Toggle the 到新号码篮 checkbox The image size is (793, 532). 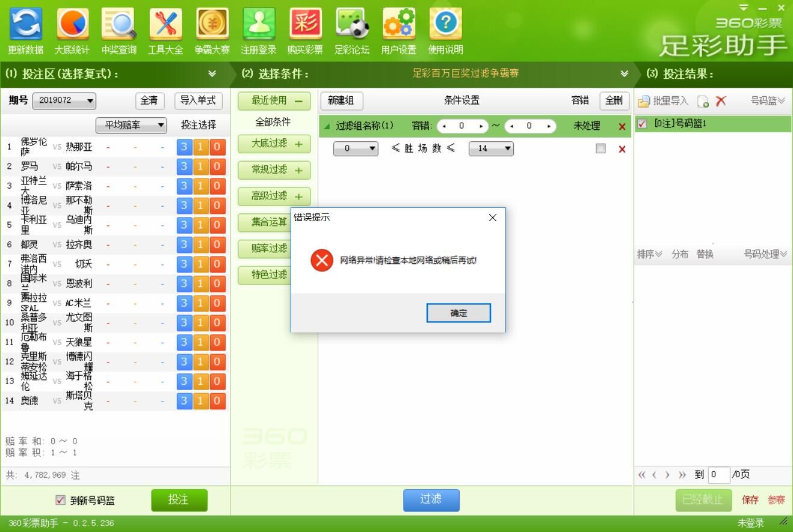tap(60, 500)
